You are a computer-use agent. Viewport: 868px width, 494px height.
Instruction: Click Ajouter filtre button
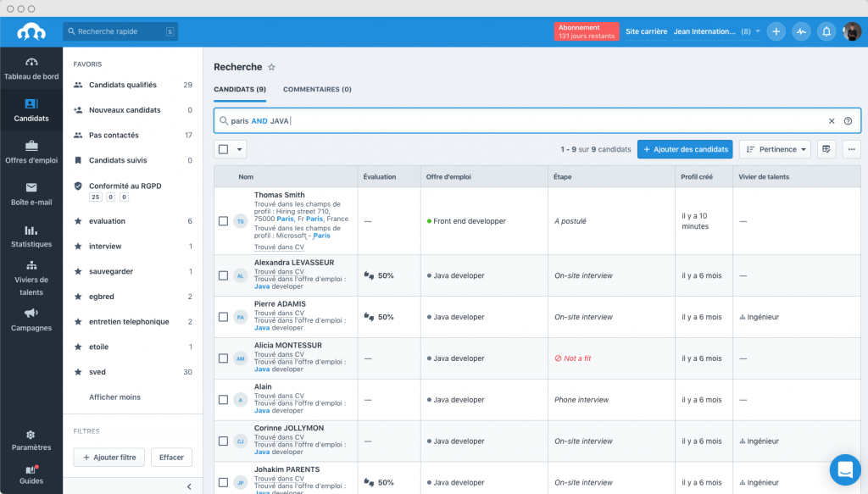[x=109, y=458]
